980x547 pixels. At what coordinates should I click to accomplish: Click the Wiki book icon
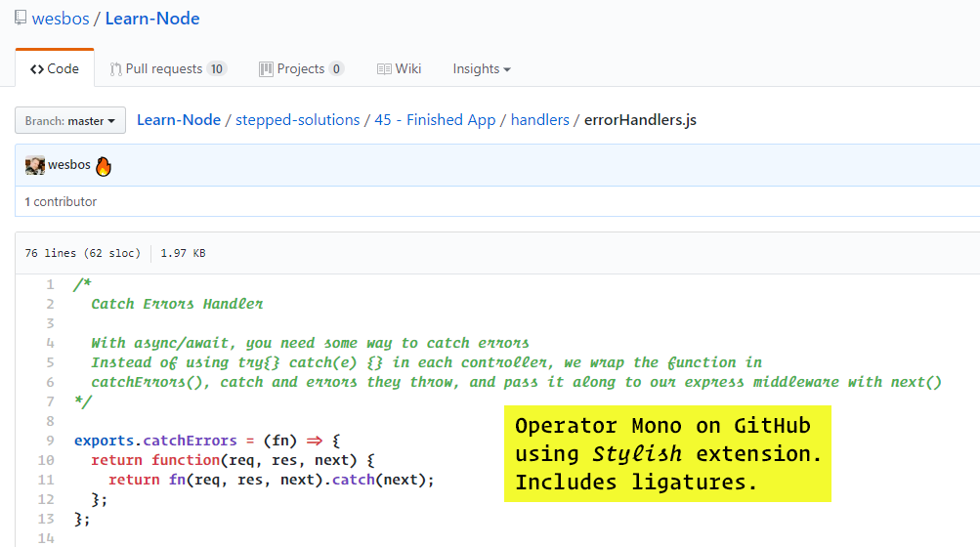[x=384, y=69]
